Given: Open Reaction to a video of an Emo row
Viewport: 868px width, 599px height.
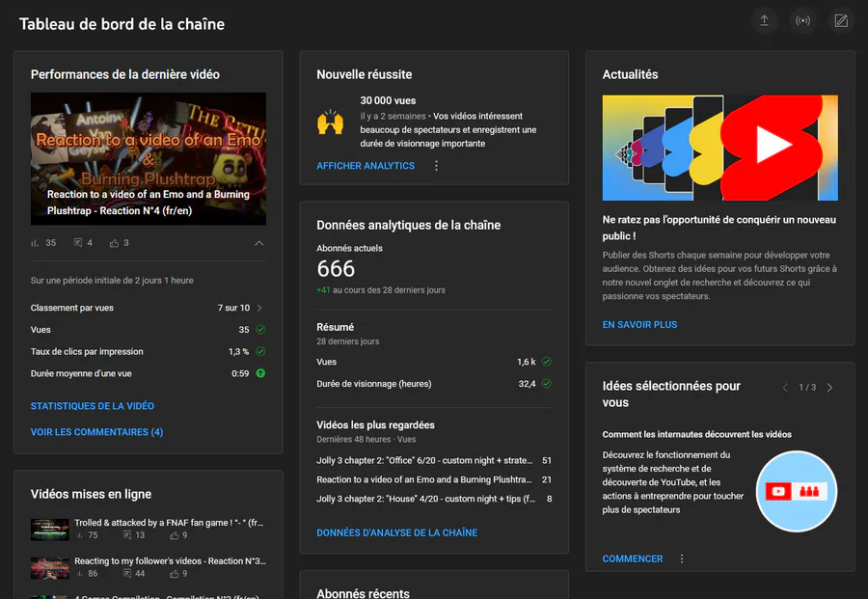Looking at the screenshot, I should pos(434,479).
